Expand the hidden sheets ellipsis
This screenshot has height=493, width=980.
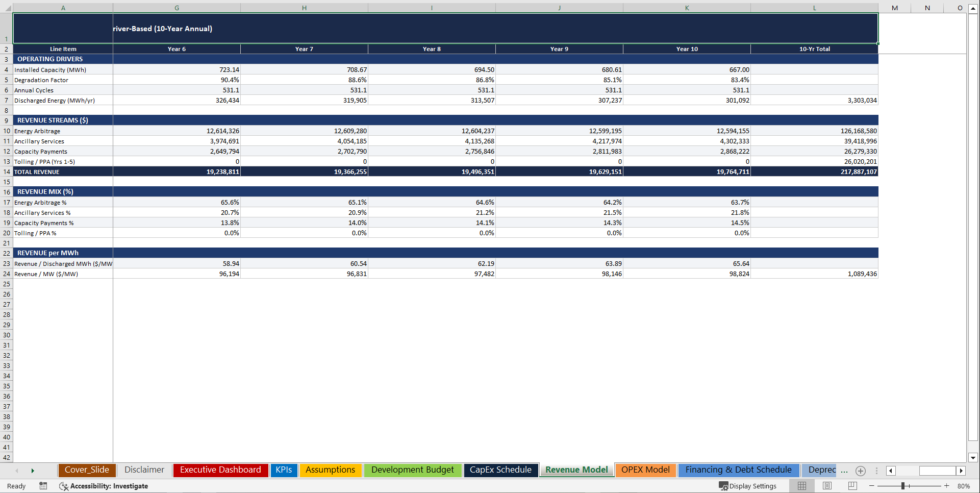point(844,471)
